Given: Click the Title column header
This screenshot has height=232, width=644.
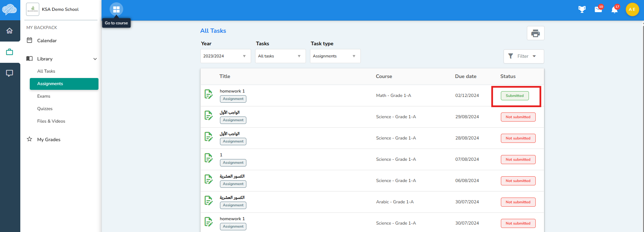Looking at the screenshot, I should [x=225, y=76].
